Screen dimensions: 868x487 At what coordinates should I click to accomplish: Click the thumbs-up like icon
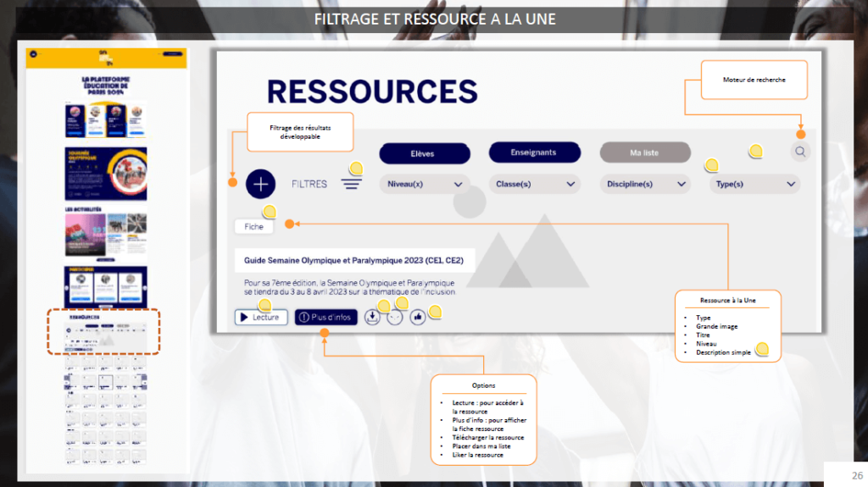click(418, 317)
